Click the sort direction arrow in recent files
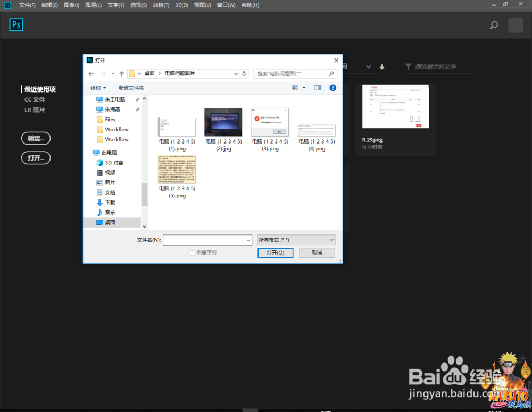 (x=382, y=67)
